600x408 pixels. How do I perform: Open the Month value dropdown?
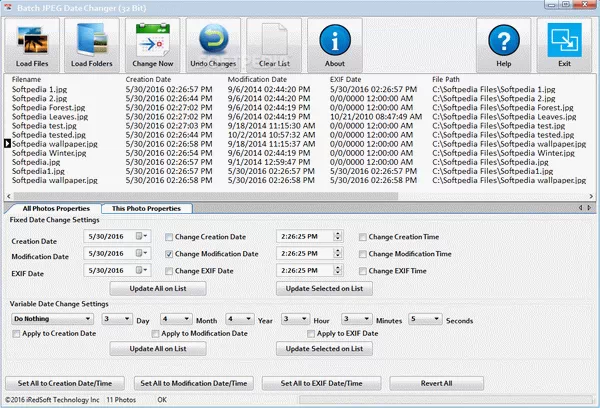pyautogui.click(x=176, y=319)
